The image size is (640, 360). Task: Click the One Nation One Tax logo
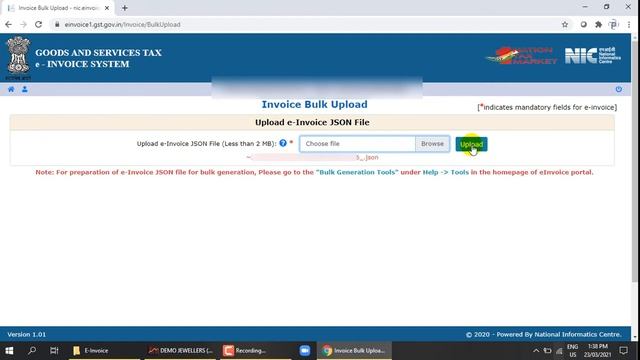[521, 56]
